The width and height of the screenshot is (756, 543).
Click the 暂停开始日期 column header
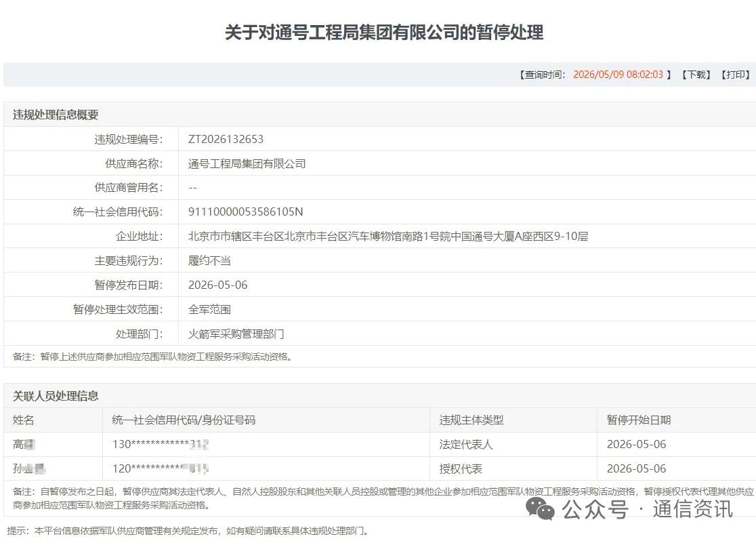click(x=639, y=420)
